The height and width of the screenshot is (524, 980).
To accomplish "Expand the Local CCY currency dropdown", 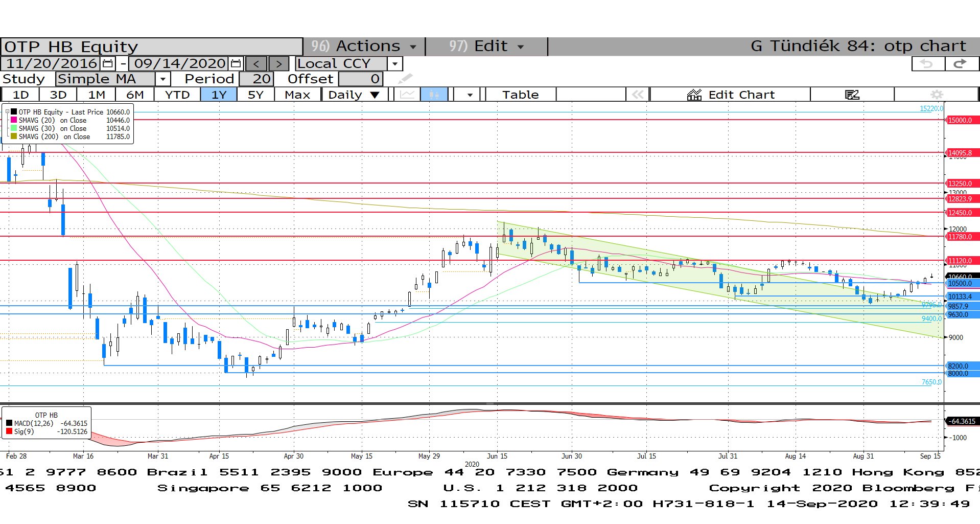I will tap(395, 64).
